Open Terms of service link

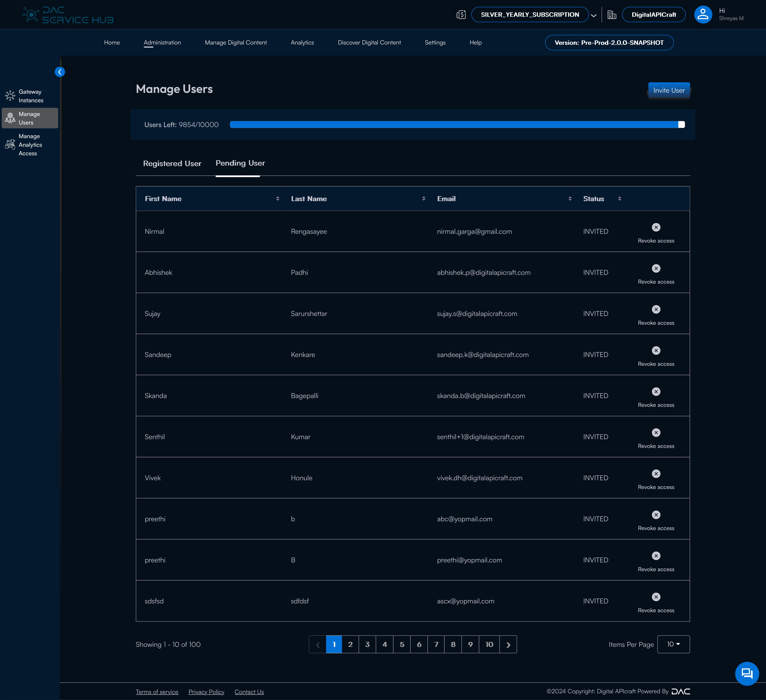[157, 692]
